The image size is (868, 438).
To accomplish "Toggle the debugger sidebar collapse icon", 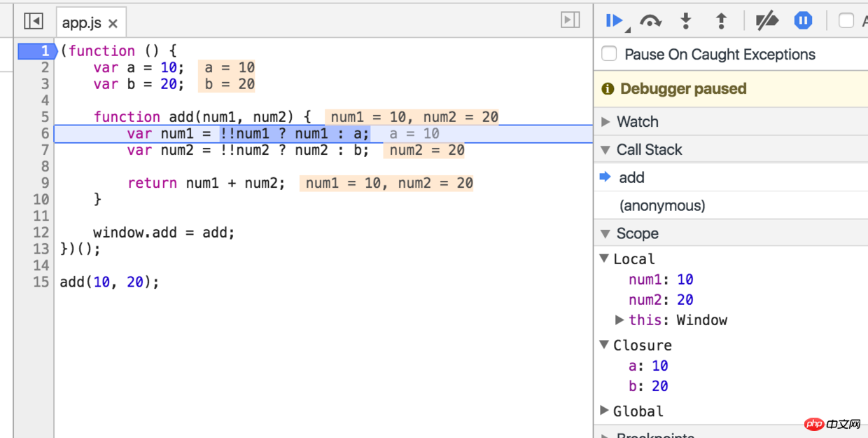I will tap(570, 20).
